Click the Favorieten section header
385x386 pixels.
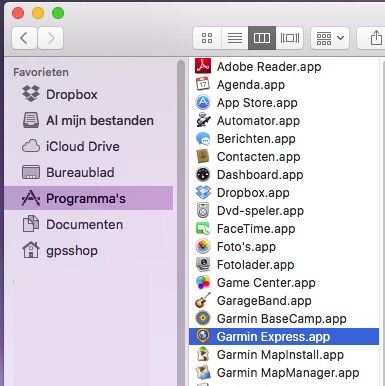tap(41, 72)
